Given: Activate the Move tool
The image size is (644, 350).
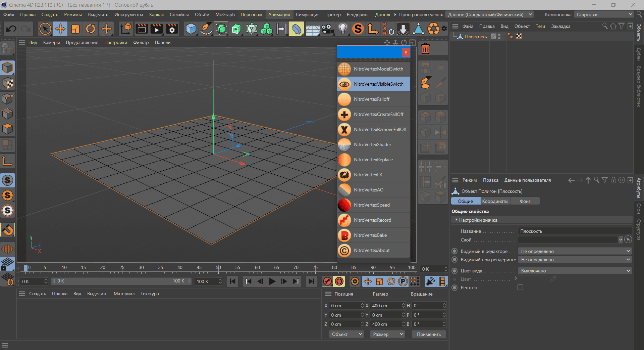Looking at the screenshot, I should point(60,29).
